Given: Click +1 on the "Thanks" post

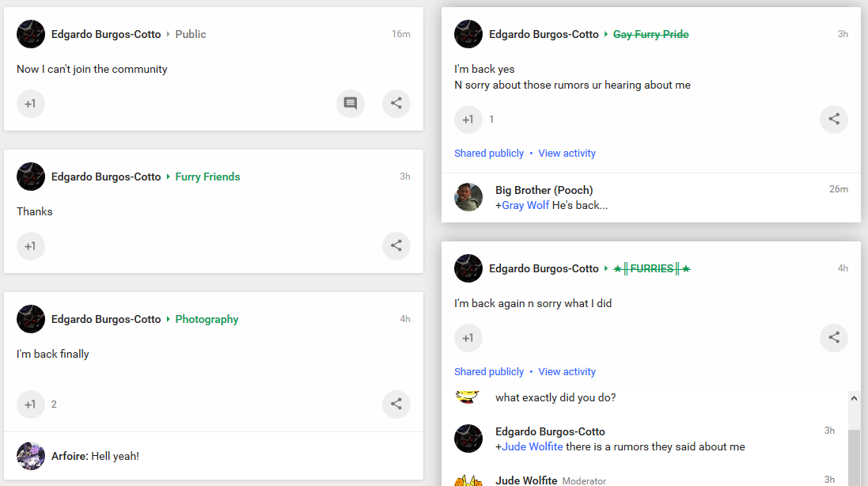Looking at the screenshot, I should (30, 245).
